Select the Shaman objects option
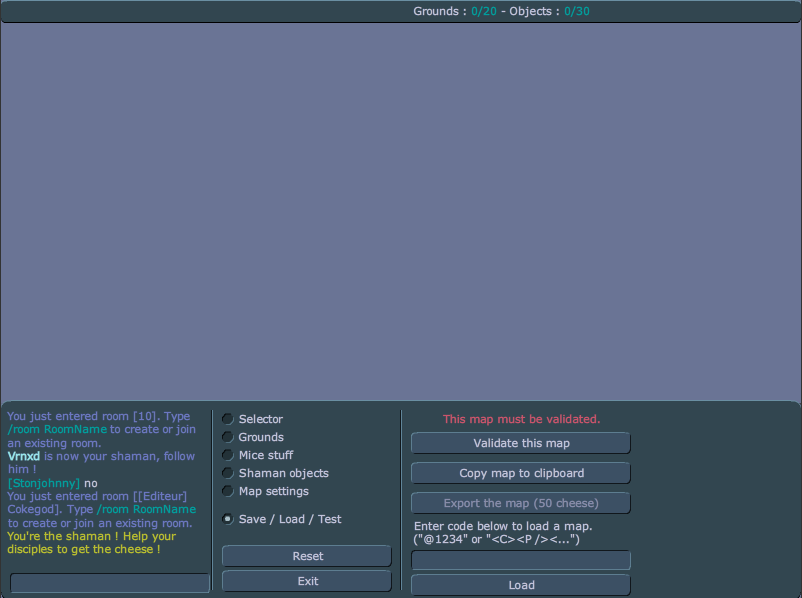Screen dimensions: 802x598 click(x=228, y=473)
